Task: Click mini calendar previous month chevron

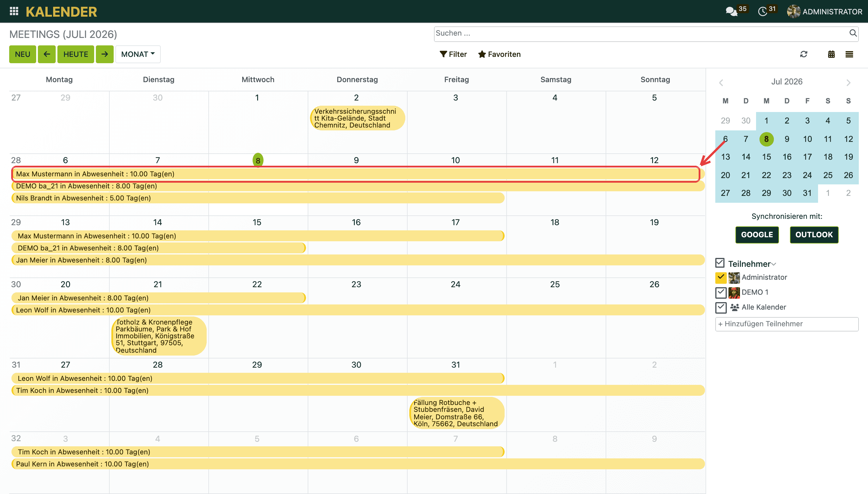Action: 721,82
